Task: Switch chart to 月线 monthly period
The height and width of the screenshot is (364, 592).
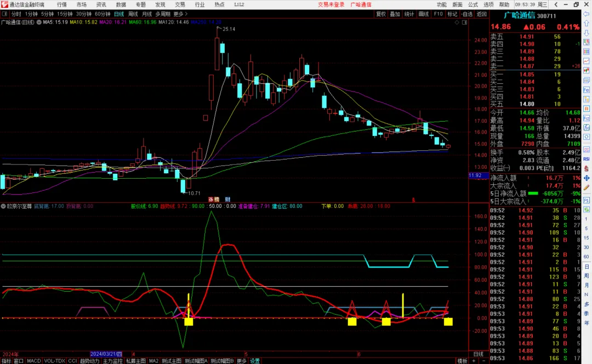Action: tap(147, 14)
